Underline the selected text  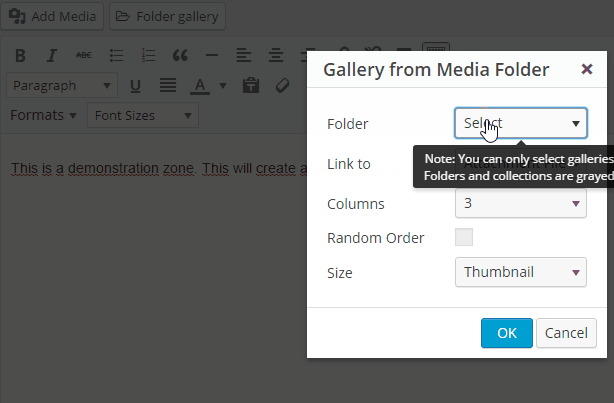pyautogui.click(x=136, y=86)
